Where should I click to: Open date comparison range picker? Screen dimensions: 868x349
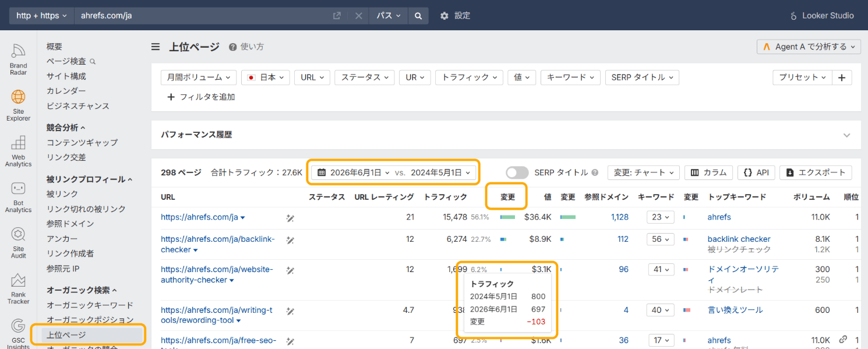click(394, 172)
